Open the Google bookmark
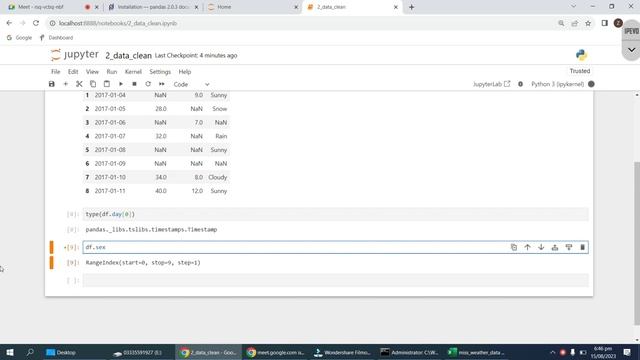Viewport: 640px width, 360px height. (19, 38)
